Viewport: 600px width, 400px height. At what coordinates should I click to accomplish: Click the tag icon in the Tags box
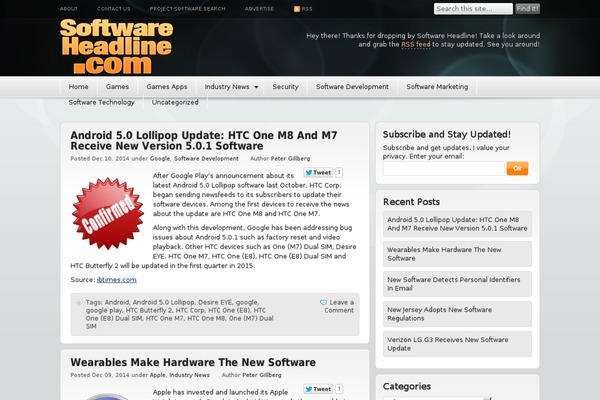[79, 302]
